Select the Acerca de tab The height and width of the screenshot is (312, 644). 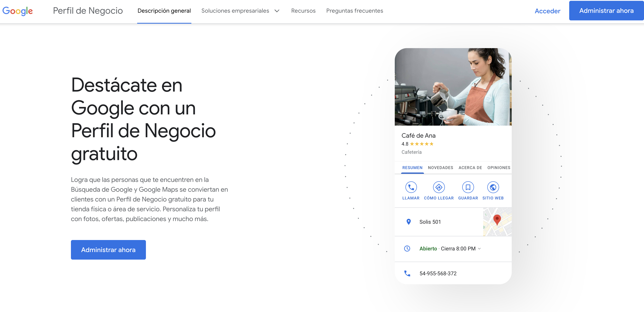click(470, 168)
